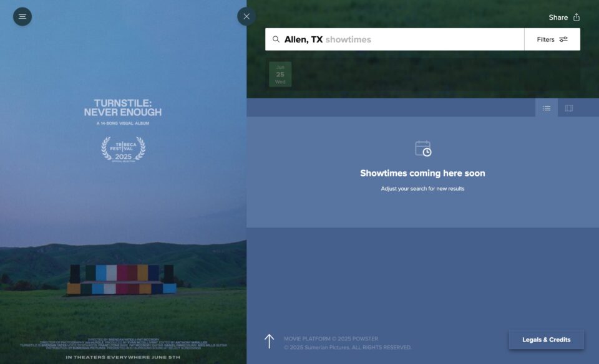
Task: Open the Filters options
Action: [x=552, y=39]
